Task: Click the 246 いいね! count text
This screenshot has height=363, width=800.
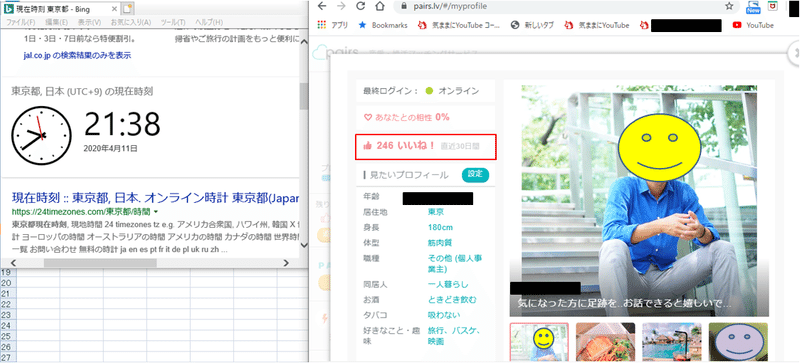Action: [x=406, y=146]
